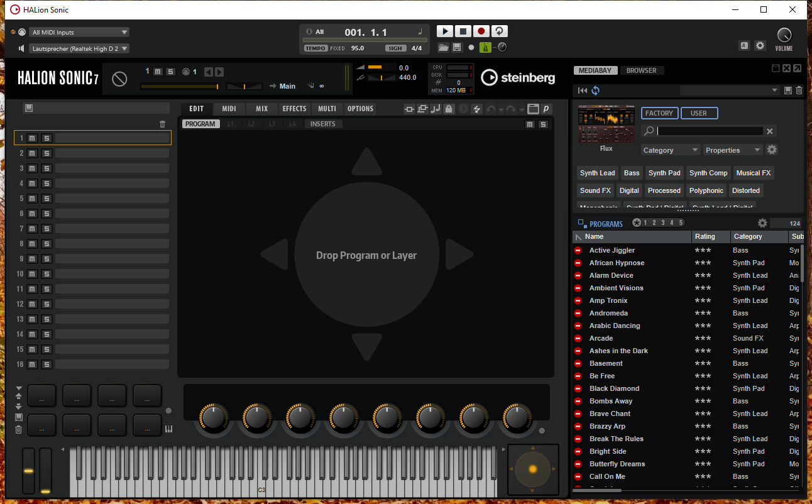Viewport: 812px width, 504px height.
Task: Filter by the Polyphonic tag
Action: 706,190
